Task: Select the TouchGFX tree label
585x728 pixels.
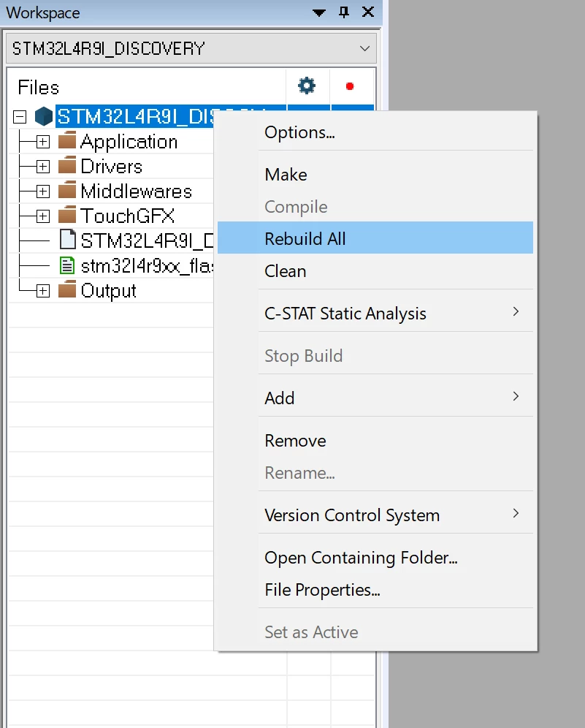Action: [x=128, y=216]
